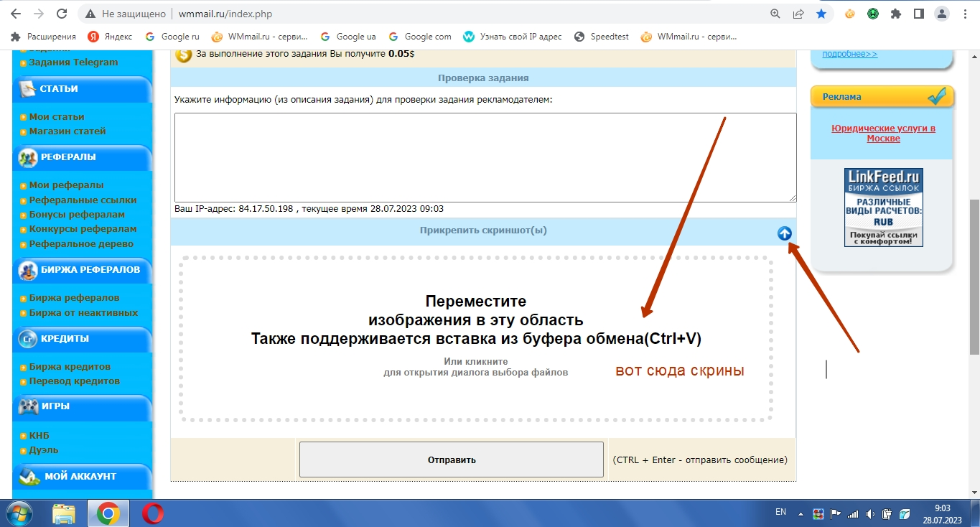
Task: Click the task verification text area
Action: [x=485, y=157]
